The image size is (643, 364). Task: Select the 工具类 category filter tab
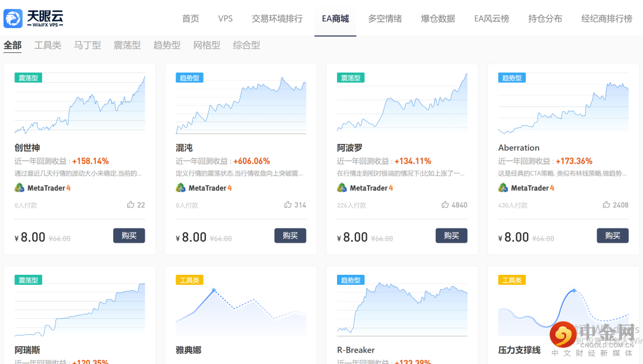coord(48,45)
